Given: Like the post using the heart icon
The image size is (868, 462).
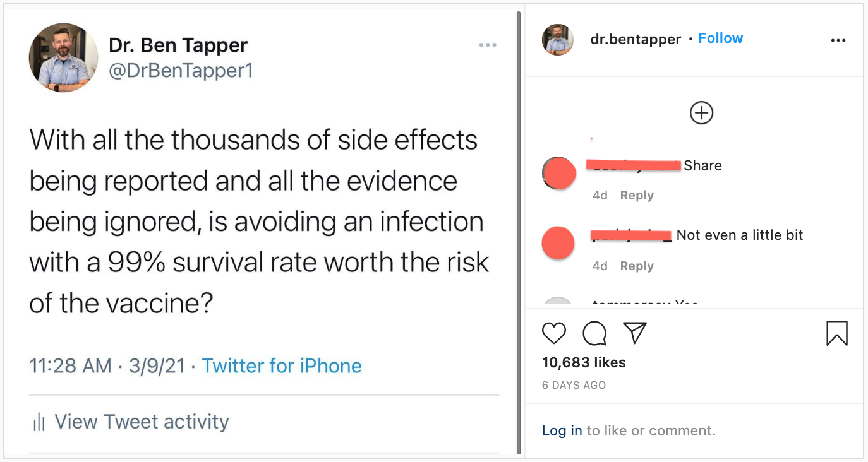Looking at the screenshot, I should point(554,333).
